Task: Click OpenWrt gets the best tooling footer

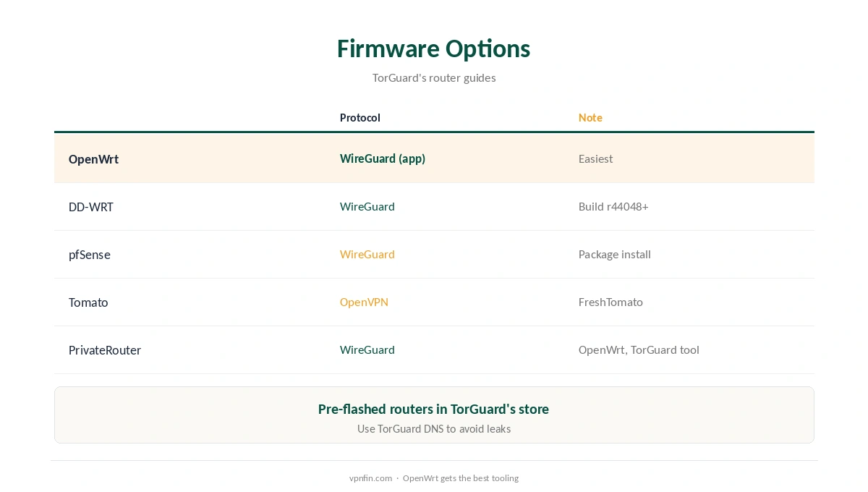Action: (x=461, y=478)
